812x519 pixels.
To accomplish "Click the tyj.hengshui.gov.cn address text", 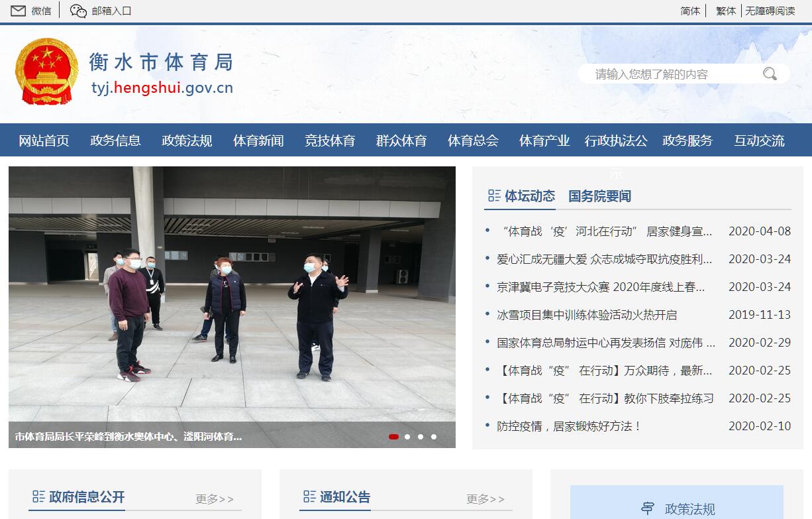I will [162, 87].
